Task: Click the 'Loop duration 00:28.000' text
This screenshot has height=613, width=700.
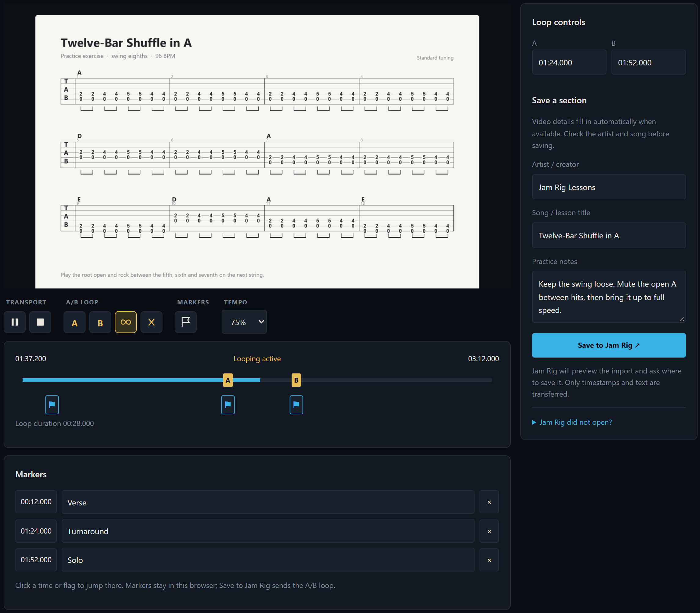Action: [55, 423]
